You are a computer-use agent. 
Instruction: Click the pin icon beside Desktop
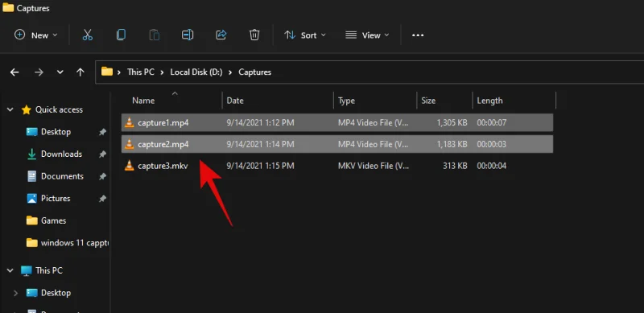[102, 132]
